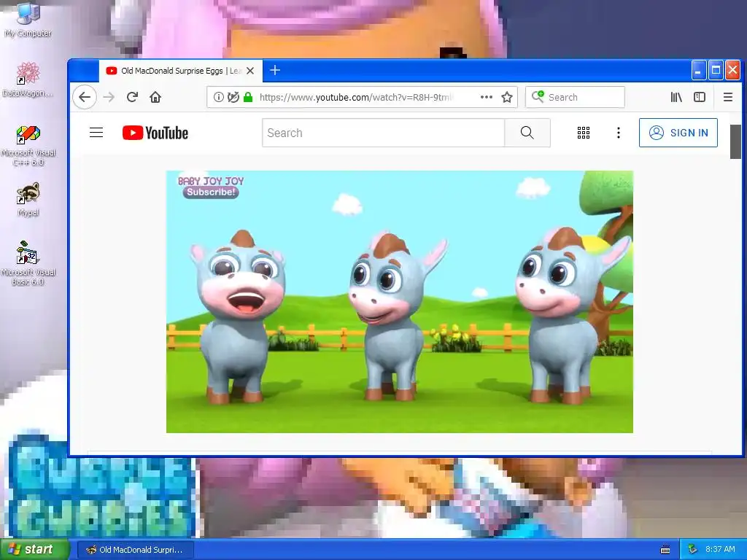This screenshot has width=747, height=560.
Task: Click the green secure connection padlock
Action: point(248,97)
